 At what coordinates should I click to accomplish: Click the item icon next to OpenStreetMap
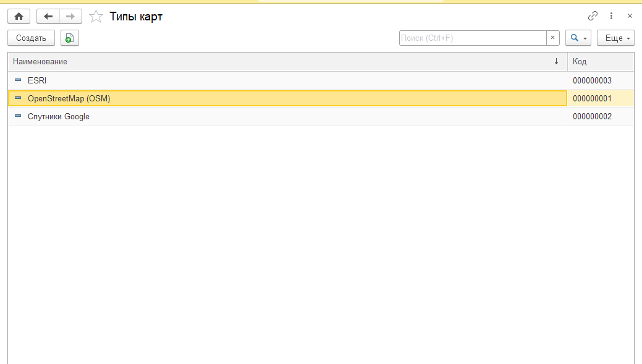click(18, 98)
